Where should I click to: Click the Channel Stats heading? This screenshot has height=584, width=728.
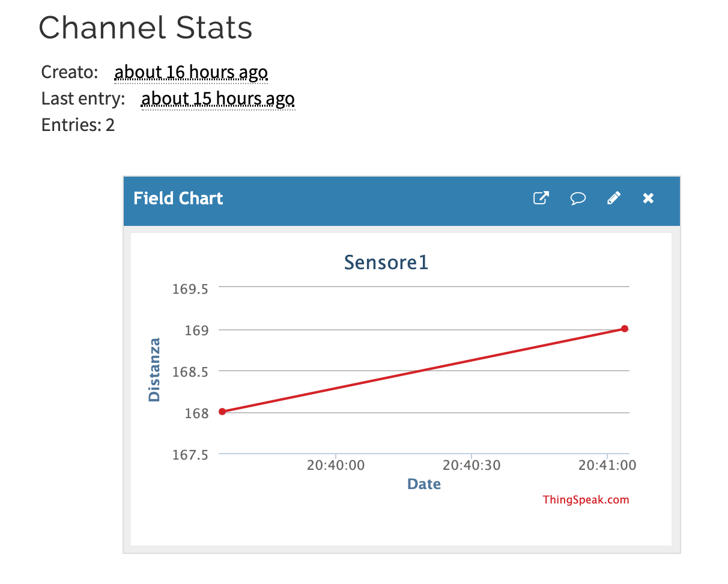tap(145, 27)
